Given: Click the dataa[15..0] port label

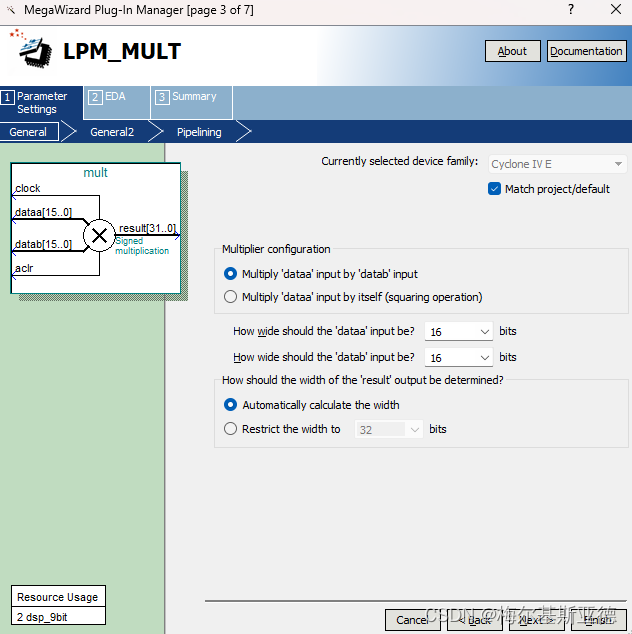Looking at the screenshot, I should click(x=43, y=212).
